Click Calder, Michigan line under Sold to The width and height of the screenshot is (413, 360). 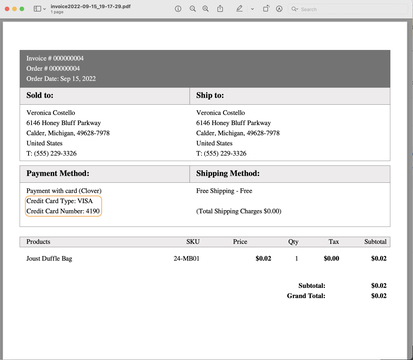click(x=68, y=133)
